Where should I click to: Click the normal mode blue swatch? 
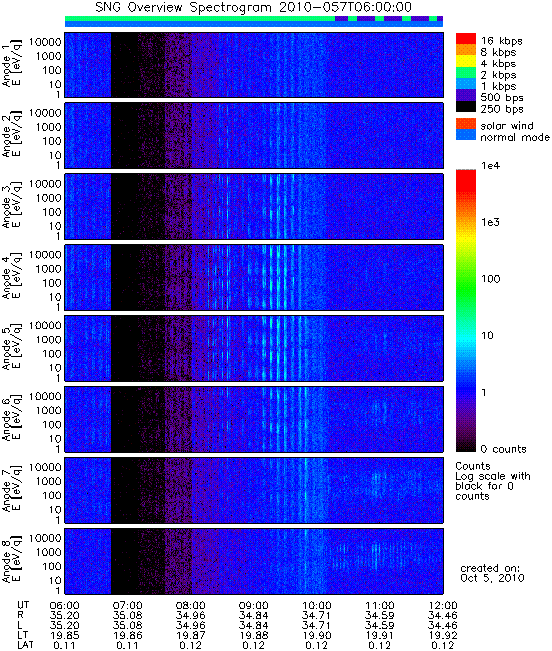pyautogui.click(x=466, y=135)
